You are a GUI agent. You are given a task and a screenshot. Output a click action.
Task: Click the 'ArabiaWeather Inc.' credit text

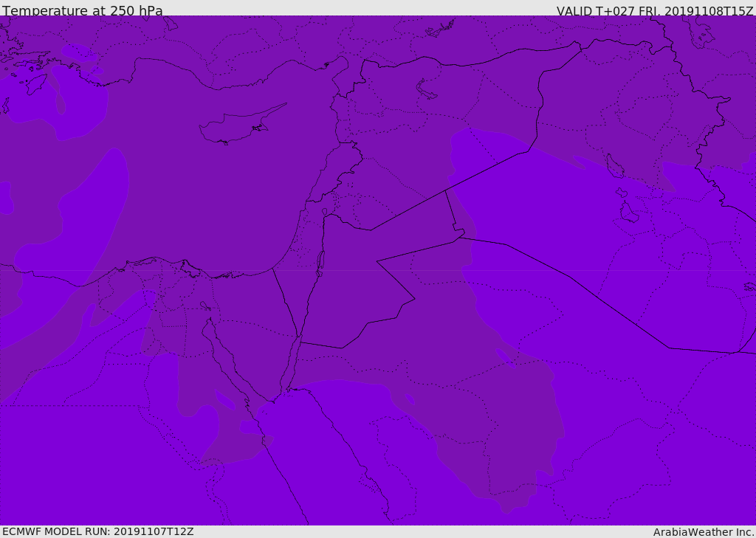[x=704, y=532]
